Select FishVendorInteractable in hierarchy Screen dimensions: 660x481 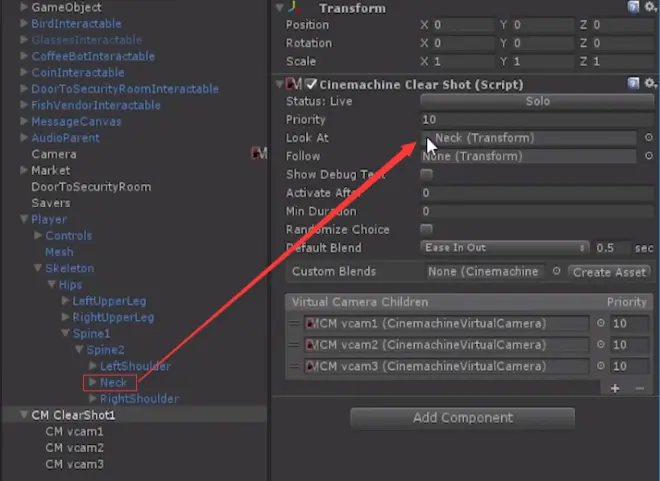(x=96, y=105)
